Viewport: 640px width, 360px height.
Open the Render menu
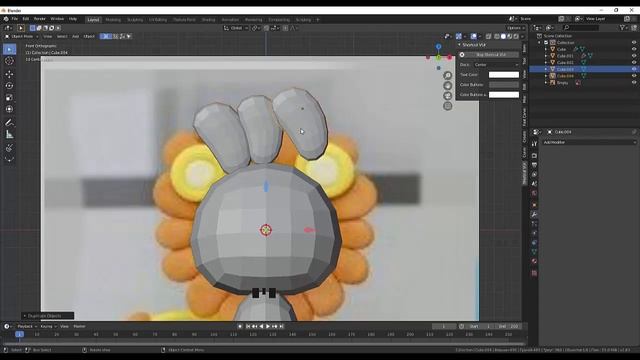click(x=40, y=19)
